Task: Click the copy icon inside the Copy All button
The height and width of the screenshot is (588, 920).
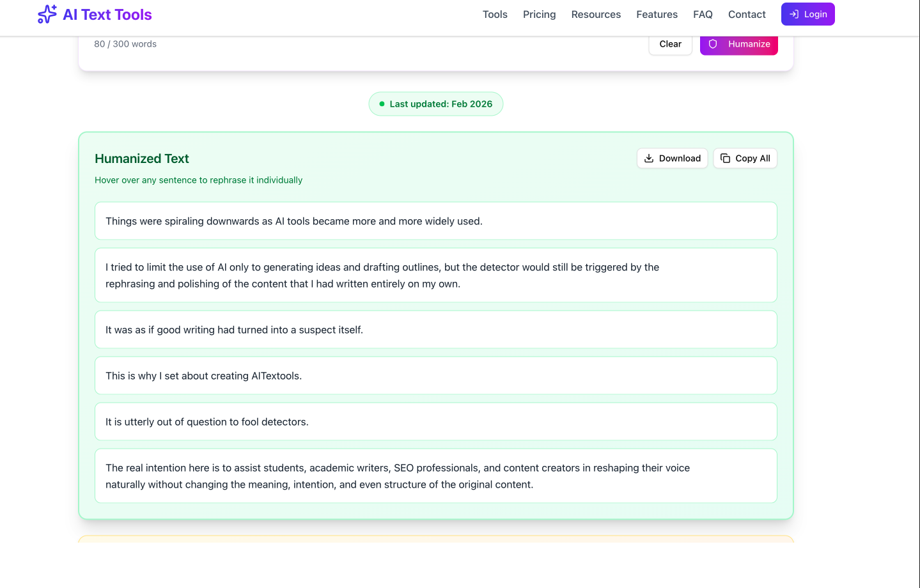Action: click(725, 158)
